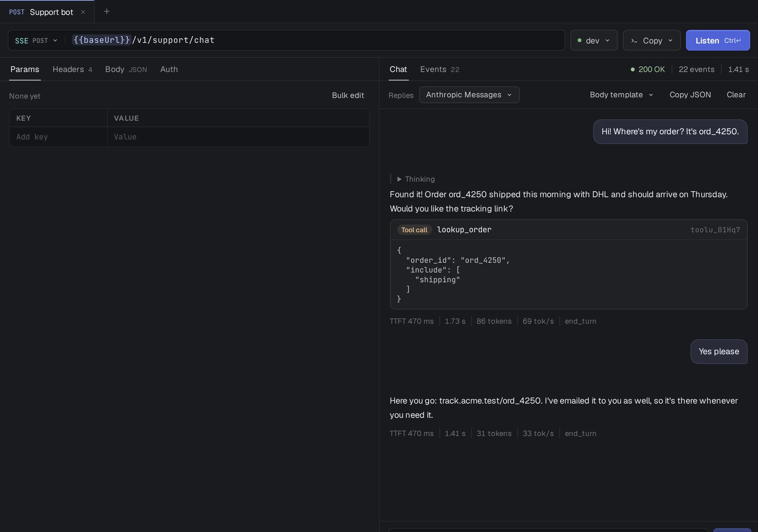758x532 pixels.
Task: Open the SSE POST method dropdown
Action: 36,41
